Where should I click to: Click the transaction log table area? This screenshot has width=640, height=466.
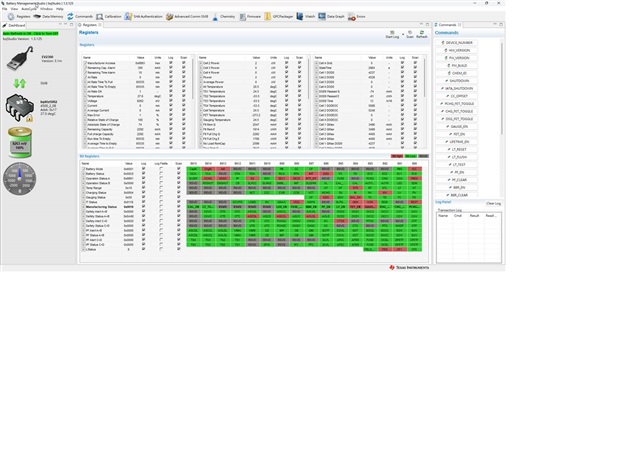point(469,237)
